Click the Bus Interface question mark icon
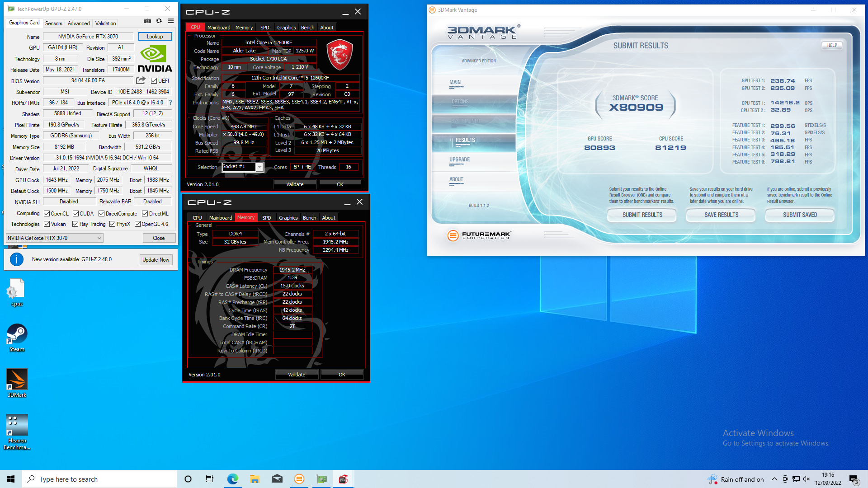The height and width of the screenshot is (488, 868). 170,103
